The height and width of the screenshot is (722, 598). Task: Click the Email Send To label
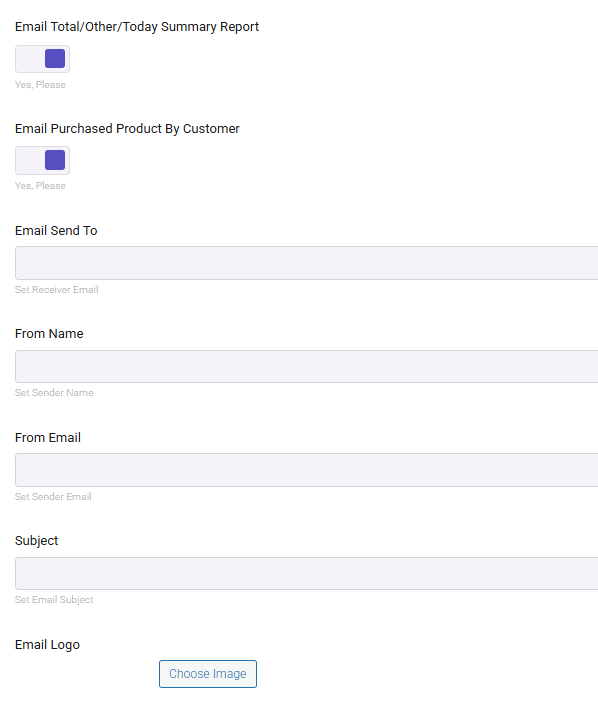click(x=56, y=231)
